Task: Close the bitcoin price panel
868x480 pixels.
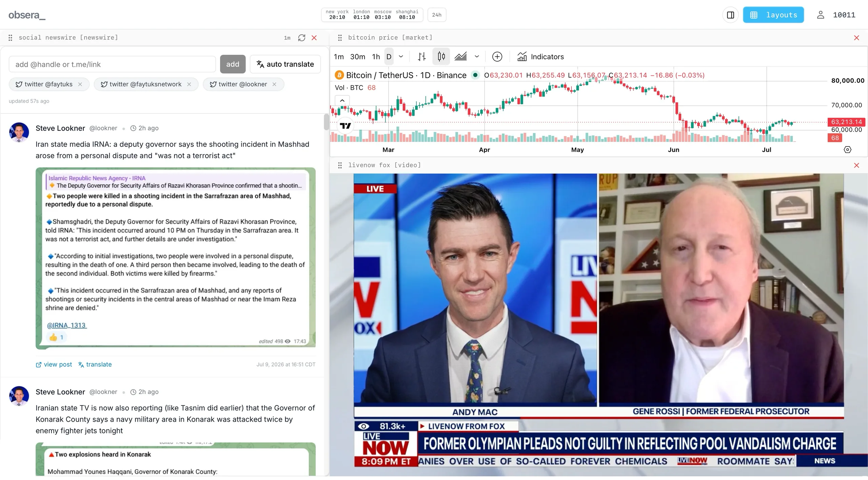Action: 856,38
